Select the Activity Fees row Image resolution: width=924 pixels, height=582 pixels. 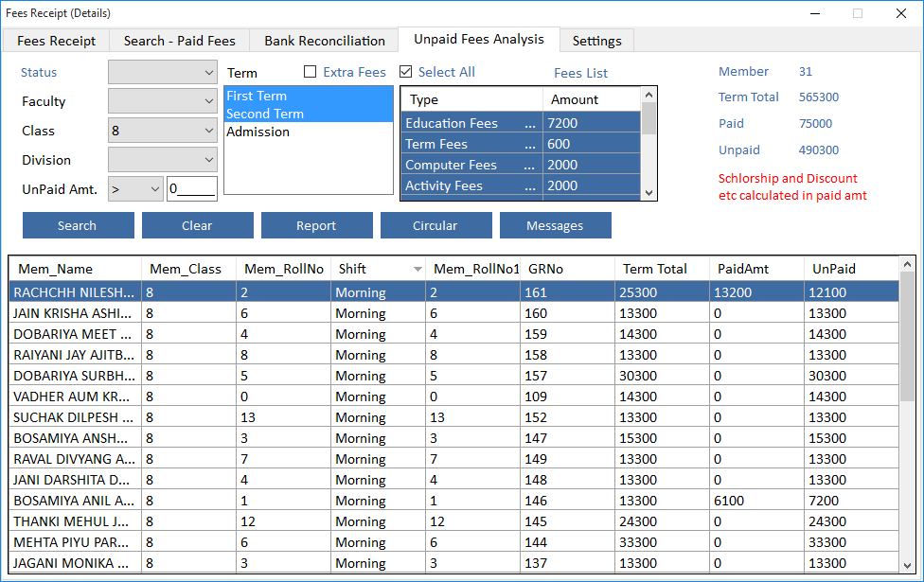click(521, 185)
